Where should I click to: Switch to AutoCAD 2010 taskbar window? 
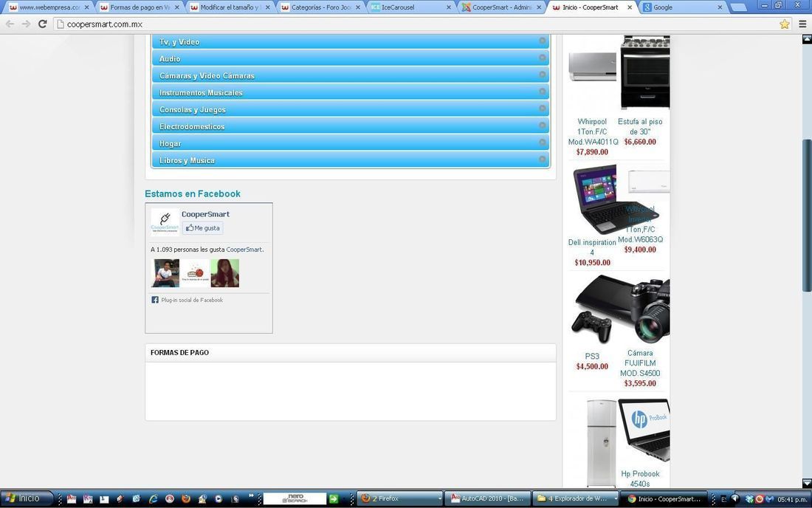tap(488, 498)
